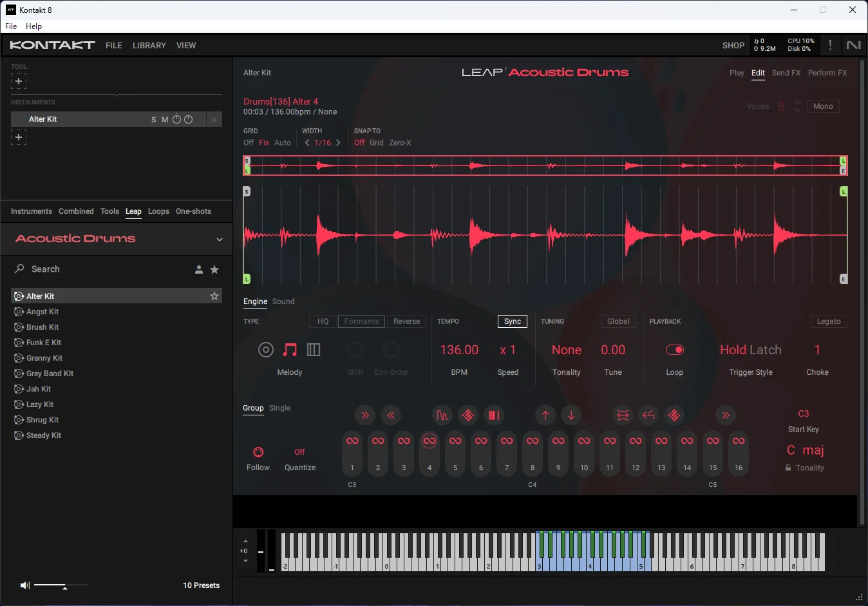Switch to the Sound tab

283,301
